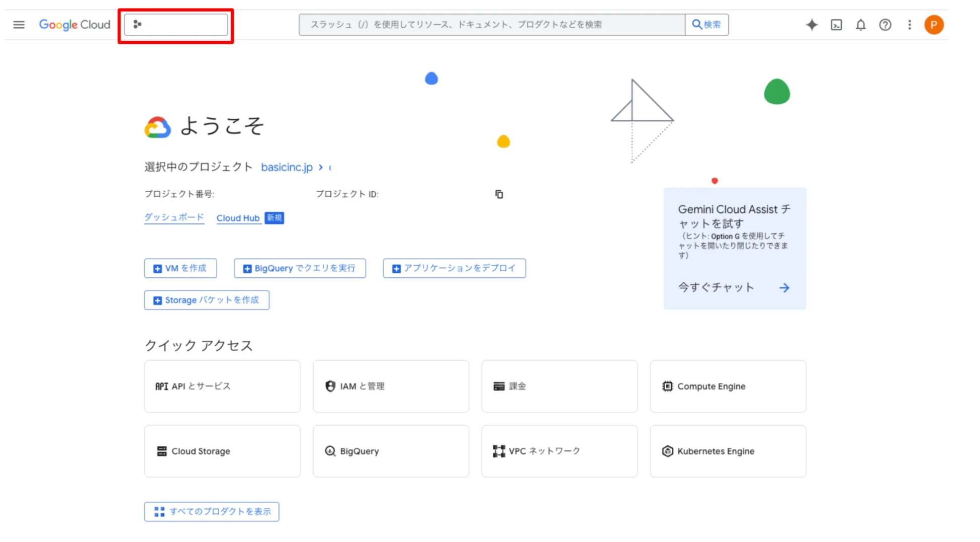Select BigQuery でクエリを実行 button
Screen dimensions: 980x542
click(300, 268)
